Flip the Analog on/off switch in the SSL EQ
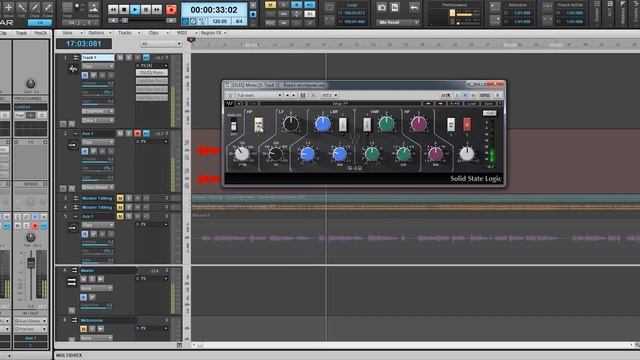The image size is (640, 360). click(233, 126)
